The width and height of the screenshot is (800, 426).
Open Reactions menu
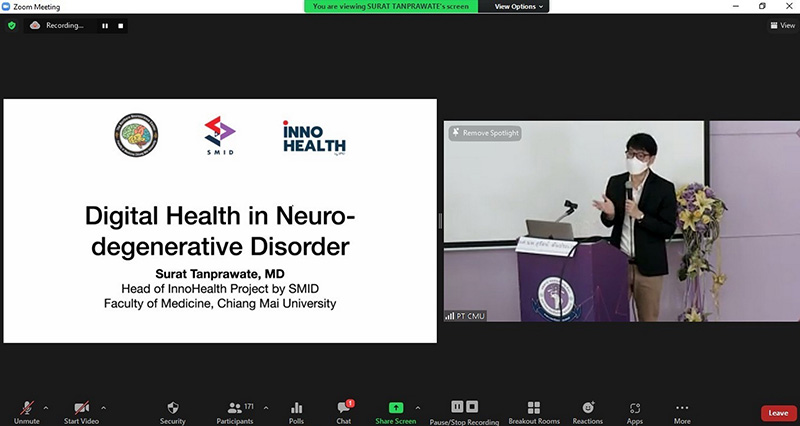pos(588,412)
